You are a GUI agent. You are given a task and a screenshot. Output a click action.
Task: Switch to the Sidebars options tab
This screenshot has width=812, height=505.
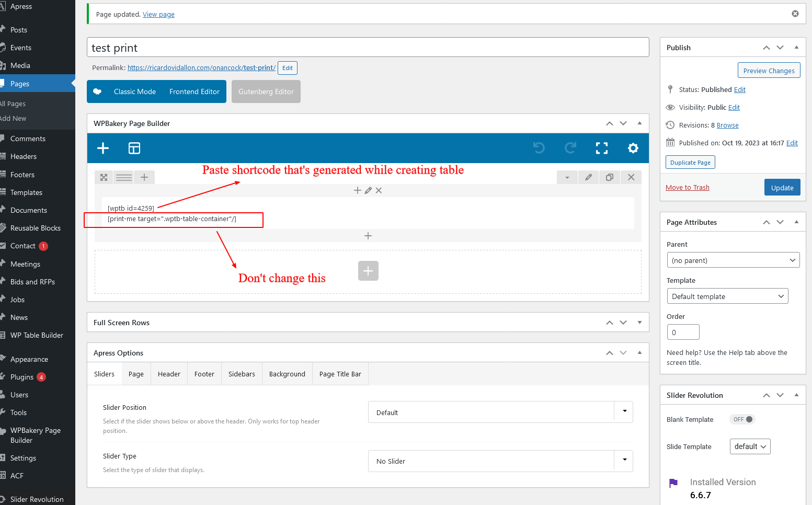[x=242, y=374]
